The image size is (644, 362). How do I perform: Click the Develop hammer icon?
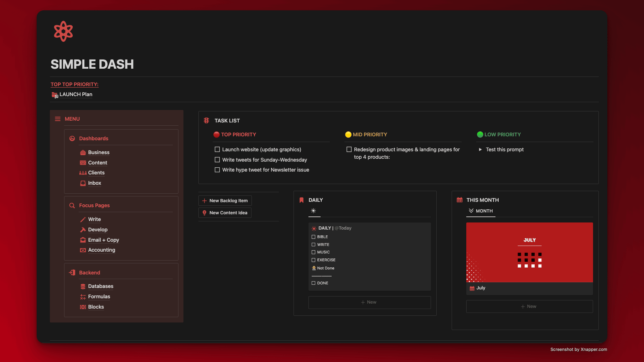(x=83, y=230)
